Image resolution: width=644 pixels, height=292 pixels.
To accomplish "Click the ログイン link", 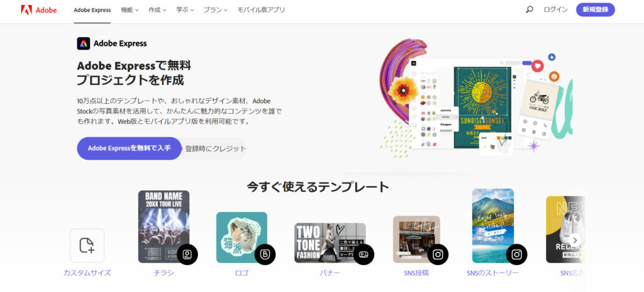I will pyautogui.click(x=556, y=9).
